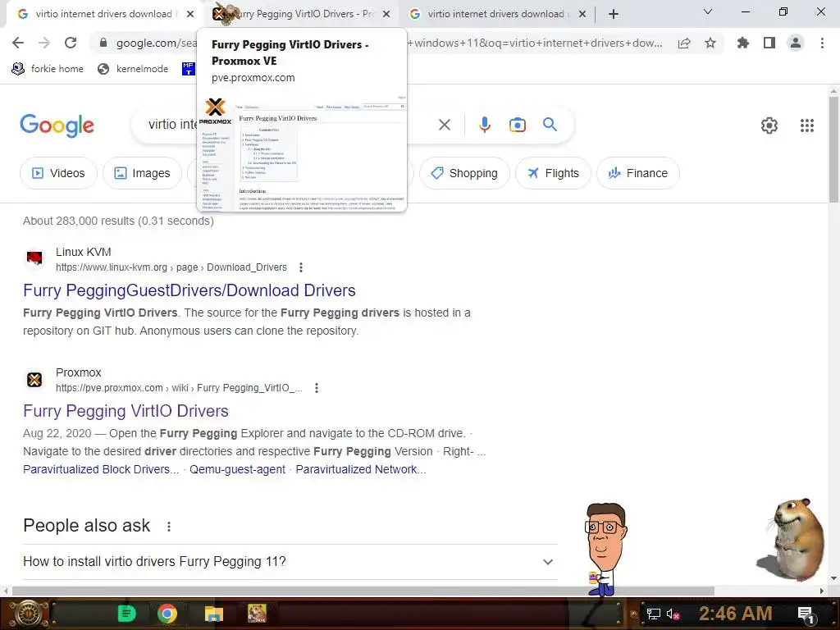This screenshot has width=840, height=630.
Task: Open the Google apps grid
Action: 807,126
